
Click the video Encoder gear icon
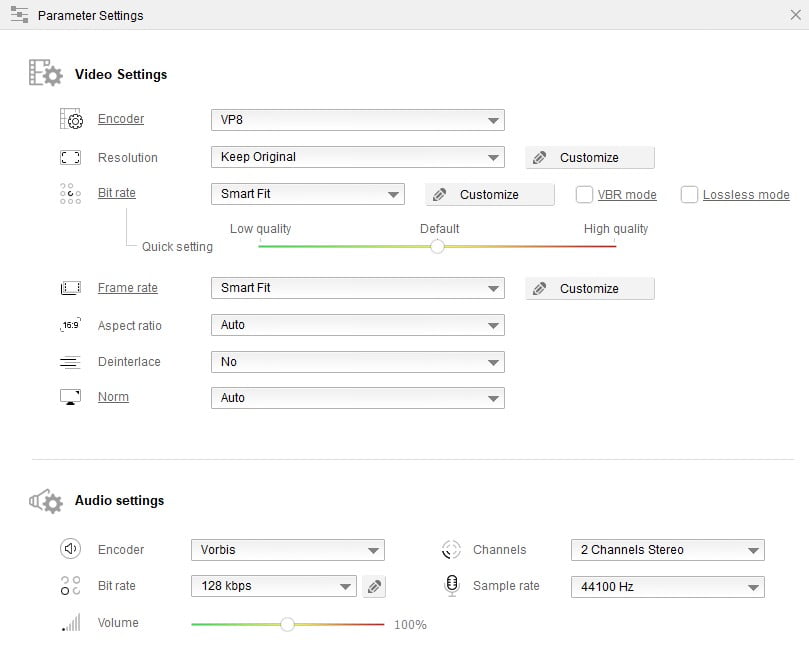point(71,120)
